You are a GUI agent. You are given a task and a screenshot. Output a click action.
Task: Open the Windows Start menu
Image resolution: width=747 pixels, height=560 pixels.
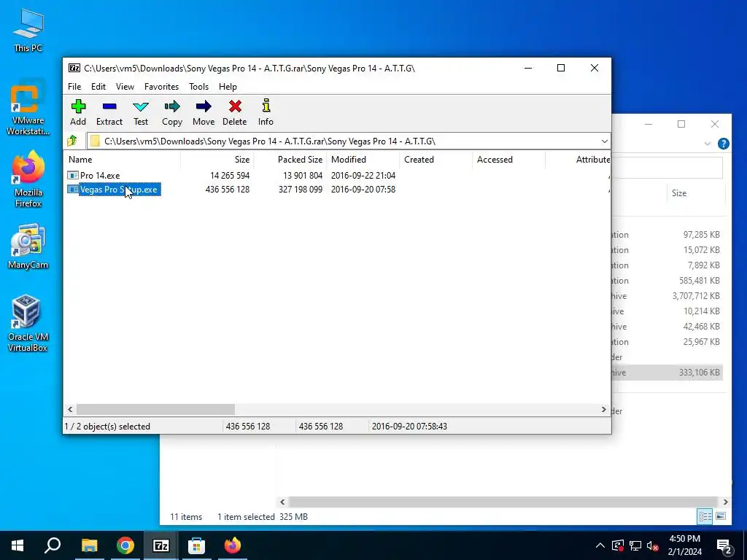click(18, 545)
